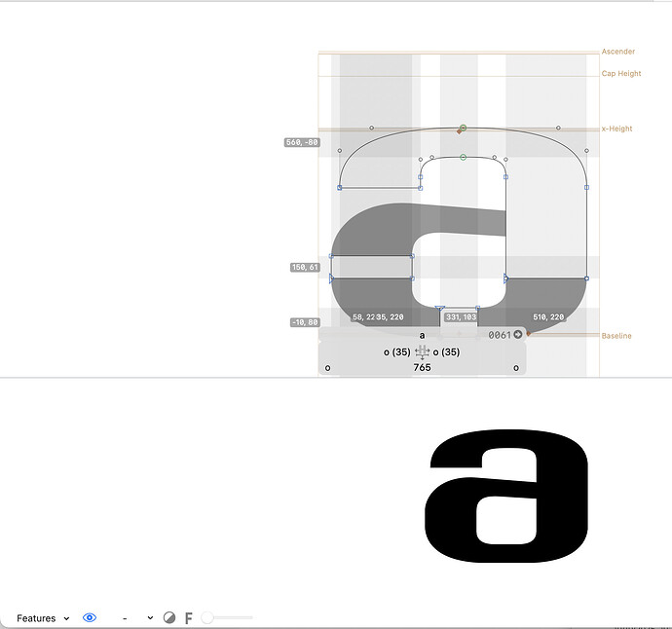Click the glyph name 'a' in info box

[422, 335]
